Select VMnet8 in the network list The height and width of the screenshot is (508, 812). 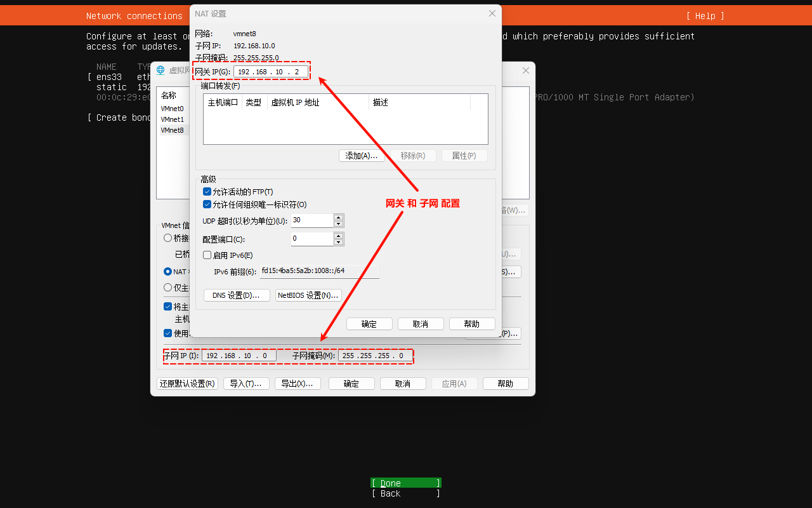pyautogui.click(x=172, y=130)
